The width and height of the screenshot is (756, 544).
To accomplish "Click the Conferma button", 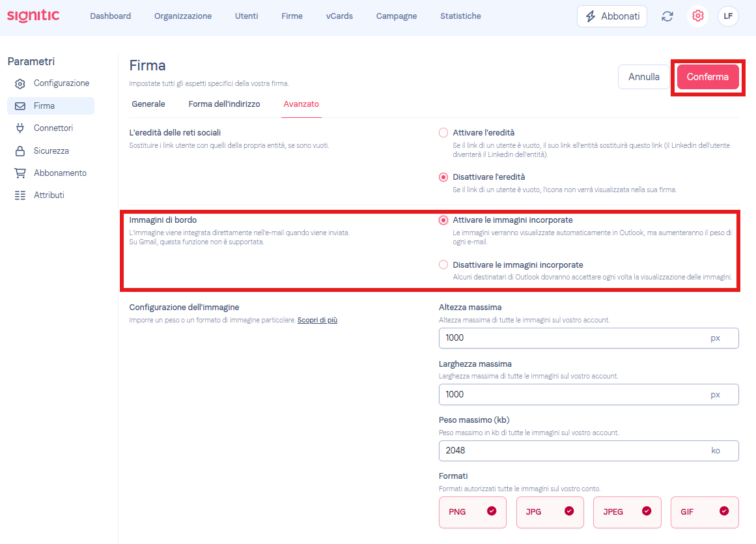I will click(707, 77).
